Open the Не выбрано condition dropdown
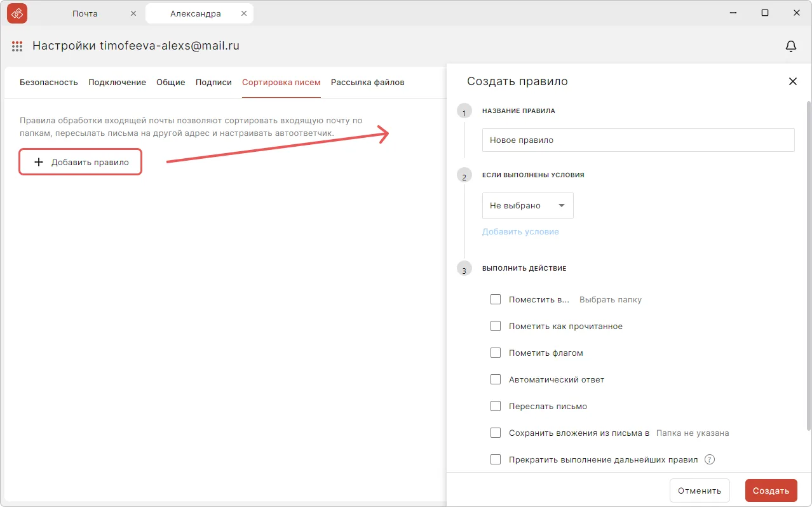Viewport: 812px width, 507px height. (527, 206)
